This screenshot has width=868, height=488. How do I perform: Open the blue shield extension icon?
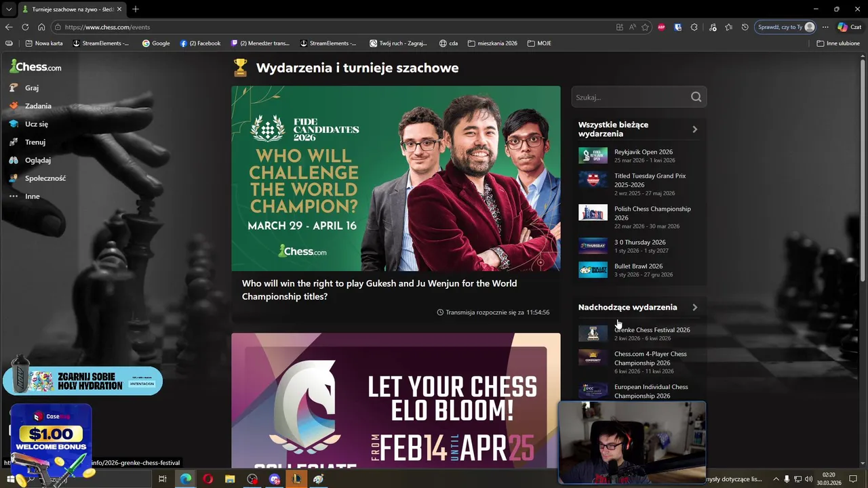coord(677,27)
